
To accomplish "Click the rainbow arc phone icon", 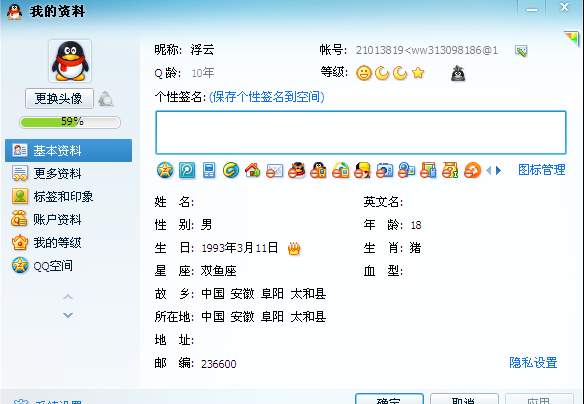I will (340, 171).
